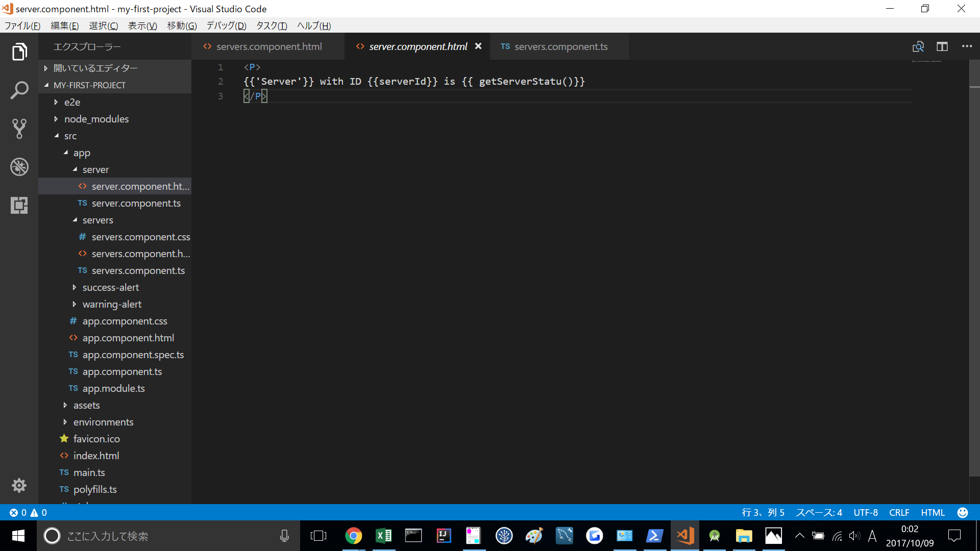Viewport: 980px width, 551px height.
Task: Open the Source Control view
Action: click(19, 129)
